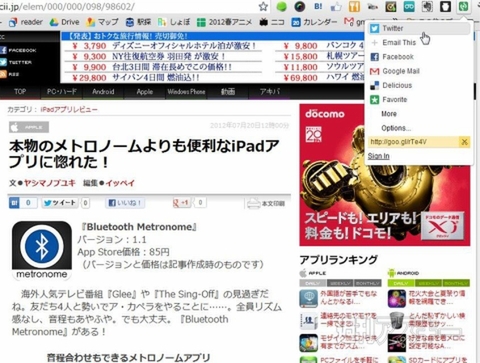Choose Email This in the share popup

click(419, 42)
